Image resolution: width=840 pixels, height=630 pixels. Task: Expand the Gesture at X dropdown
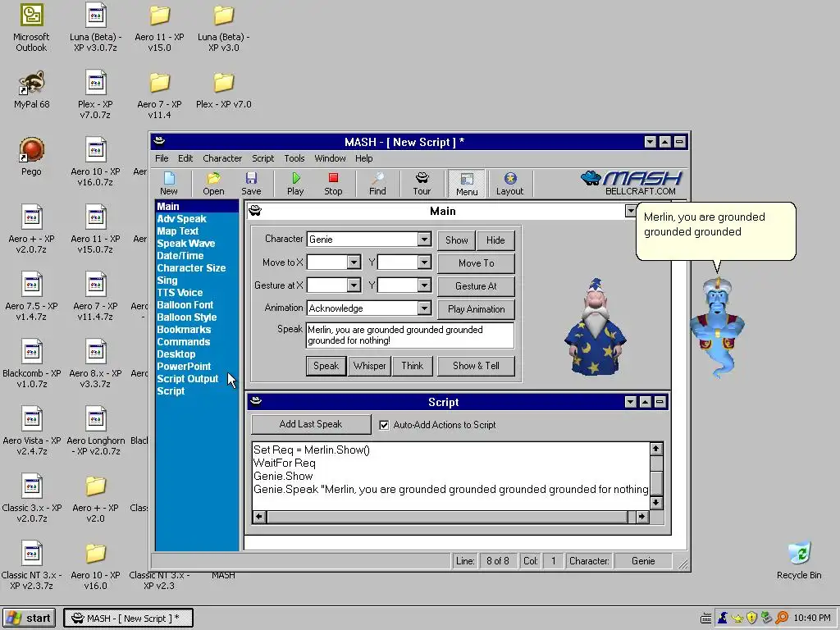[354, 285]
